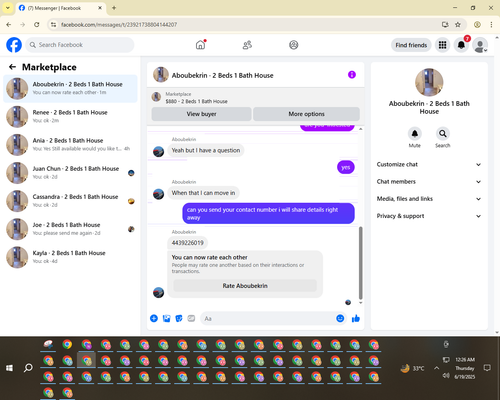Screen dimensions: 500x400
Task: Choose a GIF icon in composer
Action: pos(191,318)
